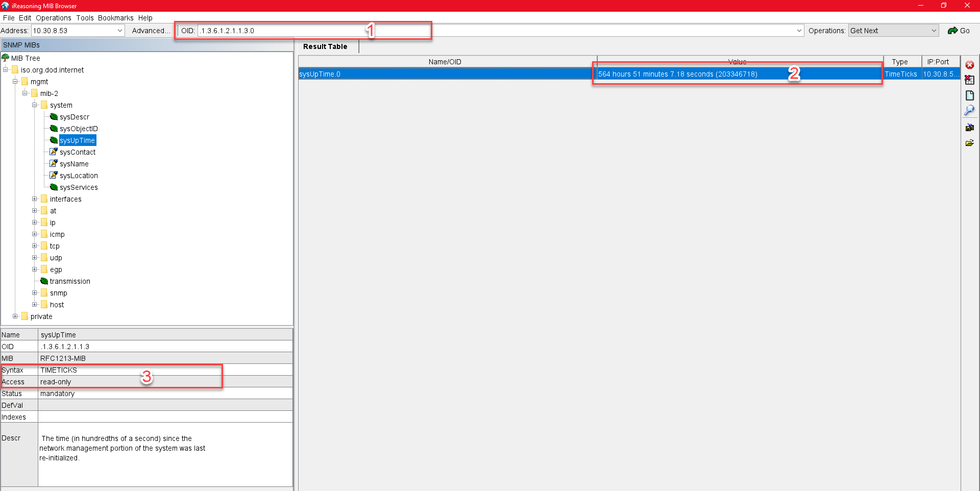Click the MIB Tree root icon
The image size is (980, 491).
click(x=6, y=58)
